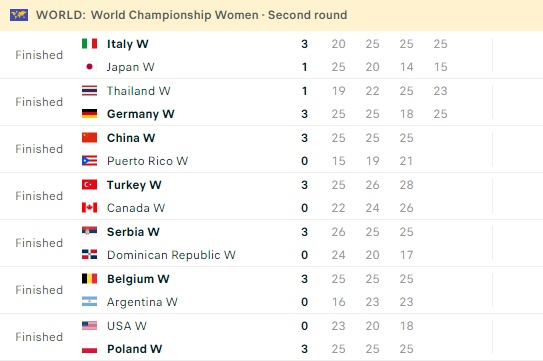
Task: Click the Poland flag icon
Action: (89, 349)
